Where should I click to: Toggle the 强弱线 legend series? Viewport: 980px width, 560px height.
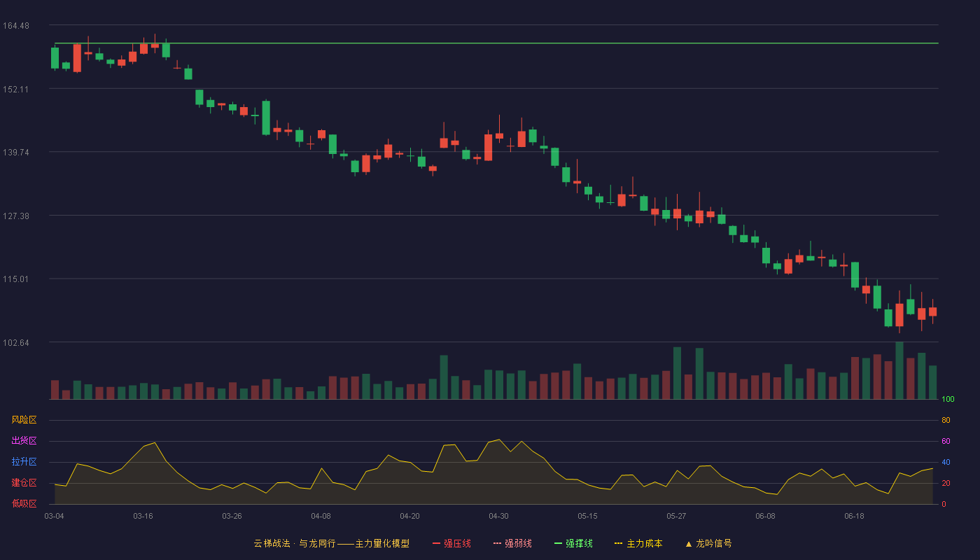pyautogui.click(x=512, y=543)
